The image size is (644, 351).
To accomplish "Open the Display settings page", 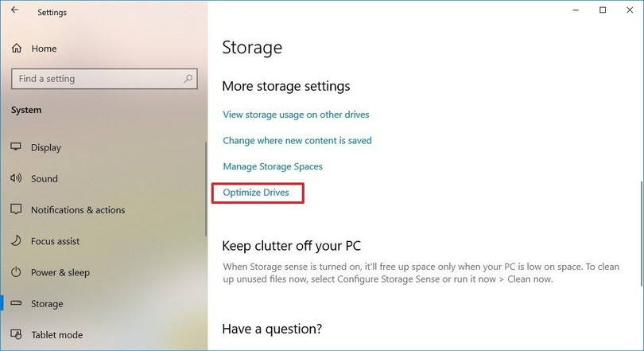I will (x=46, y=147).
